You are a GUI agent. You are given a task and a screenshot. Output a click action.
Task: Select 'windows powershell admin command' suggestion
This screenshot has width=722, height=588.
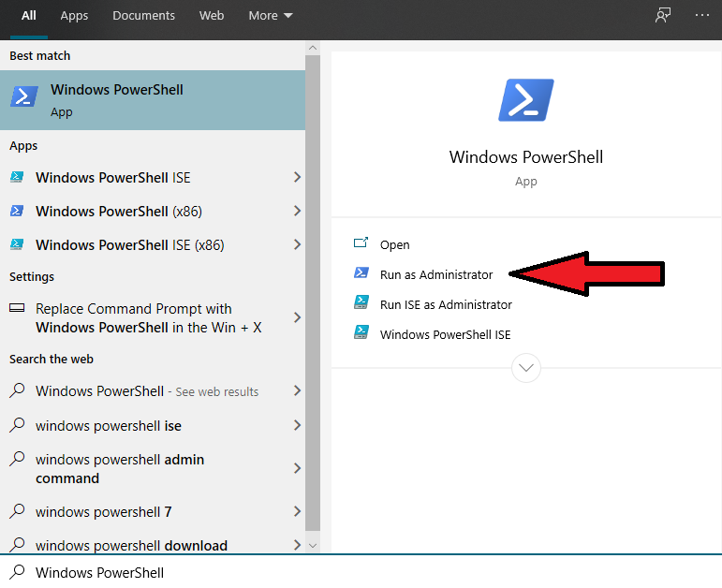click(153, 468)
